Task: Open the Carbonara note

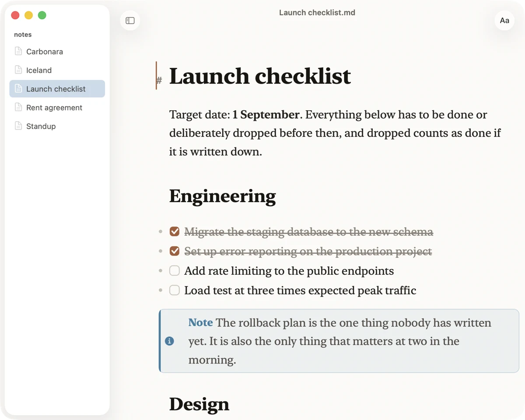Action: click(57, 52)
